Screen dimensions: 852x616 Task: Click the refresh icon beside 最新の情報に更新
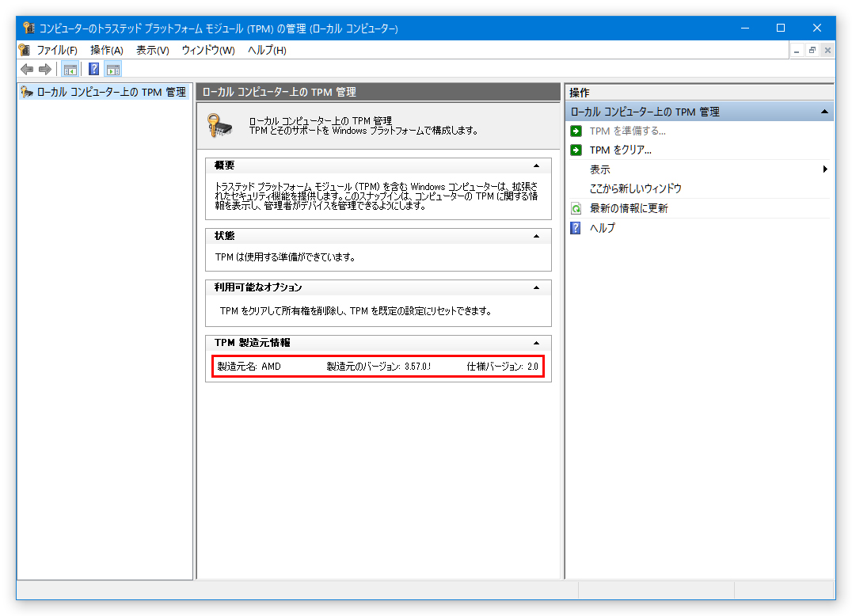click(x=576, y=208)
